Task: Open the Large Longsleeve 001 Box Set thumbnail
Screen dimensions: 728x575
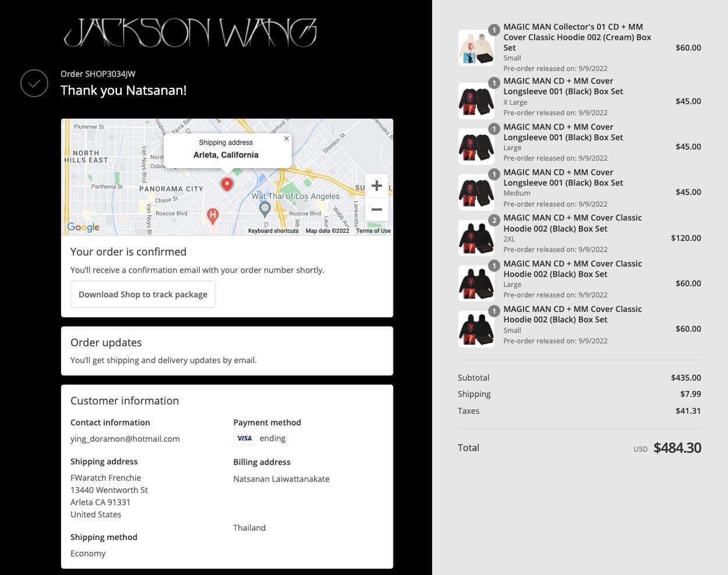Action: coord(476,146)
